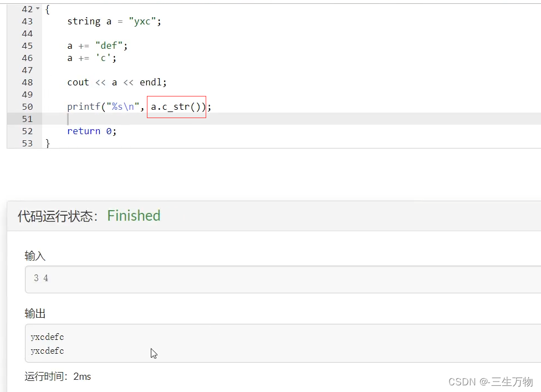
Task: Click line number 48 in gutter
Action: tap(27, 83)
